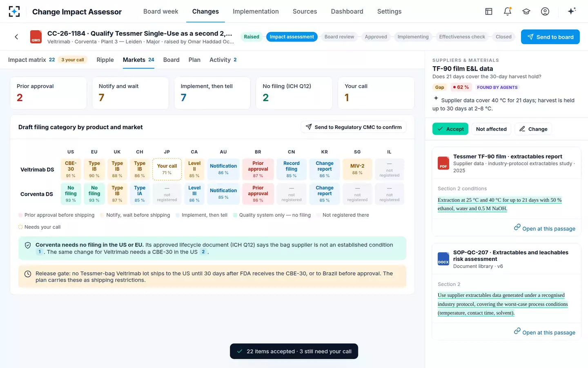Click the Gap tag on TF-90 finding

pos(440,87)
